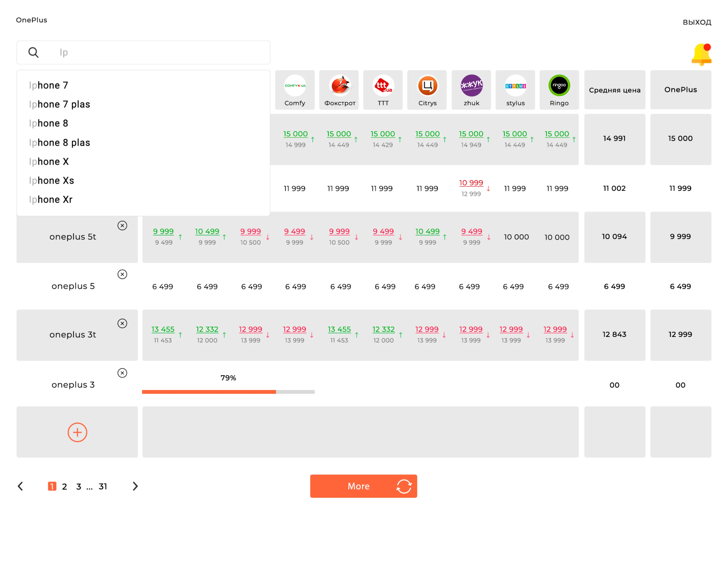
Task: Remove the oneplus 3 row
Action: 122,373
